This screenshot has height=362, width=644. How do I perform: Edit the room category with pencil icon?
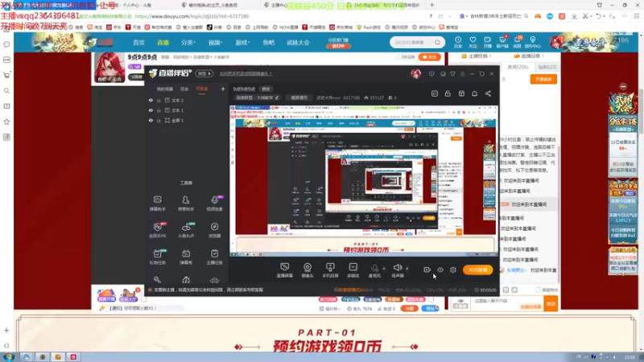click(277, 97)
